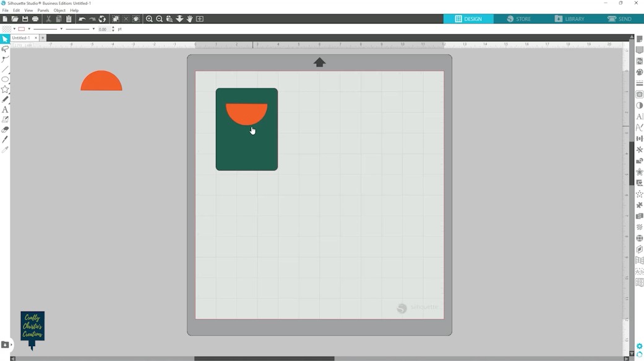
Task: Click the orange semicircle outside the mat
Action: click(101, 83)
